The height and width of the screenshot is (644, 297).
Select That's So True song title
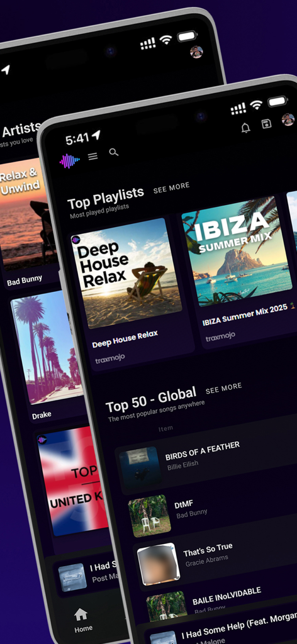pyautogui.click(x=208, y=550)
